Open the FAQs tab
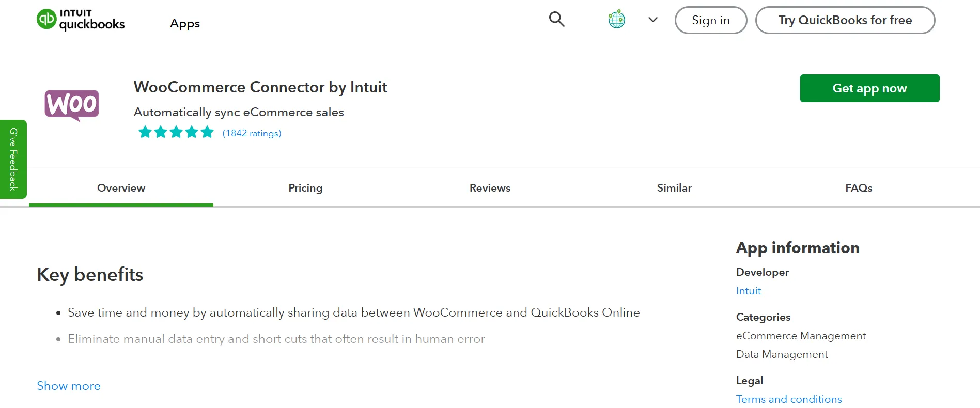This screenshot has width=980, height=408. (x=859, y=188)
